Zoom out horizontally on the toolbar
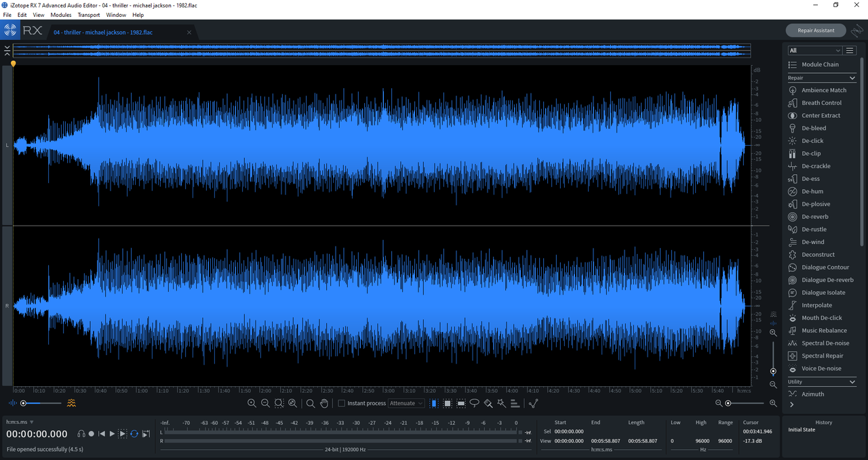The width and height of the screenshot is (868, 460). click(265, 403)
